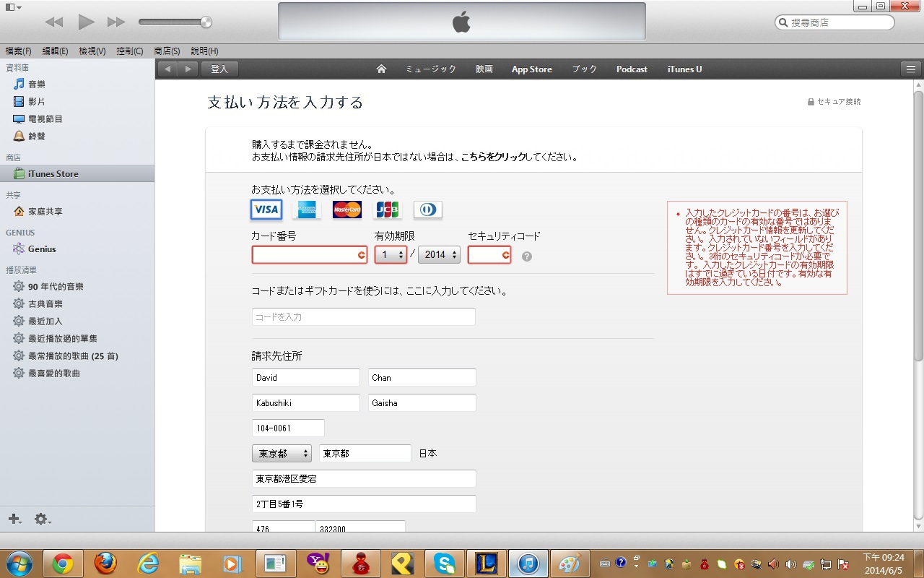This screenshot has width=924, height=578.
Task: Open the 東京都 prefecture dropdown
Action: 282,454
